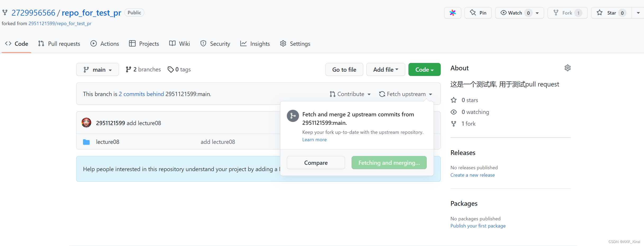Open the Star lists dropdown arrow

tap(638, 13)
